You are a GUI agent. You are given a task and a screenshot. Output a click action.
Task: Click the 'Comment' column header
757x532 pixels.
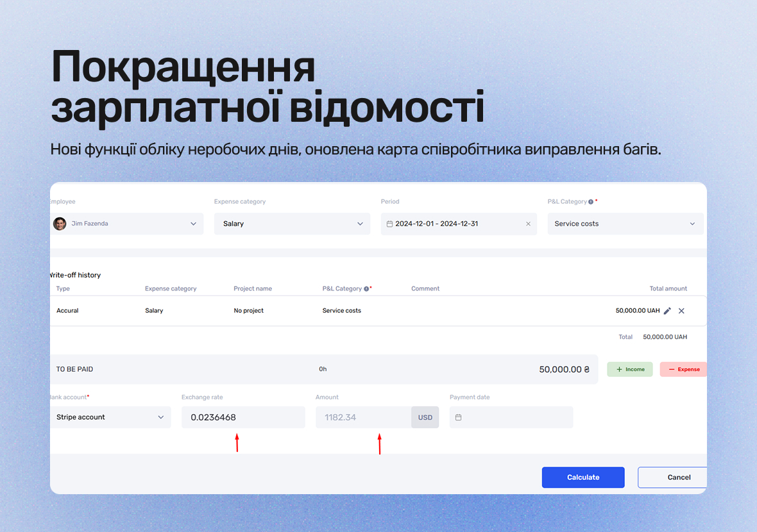coord(425,289)
